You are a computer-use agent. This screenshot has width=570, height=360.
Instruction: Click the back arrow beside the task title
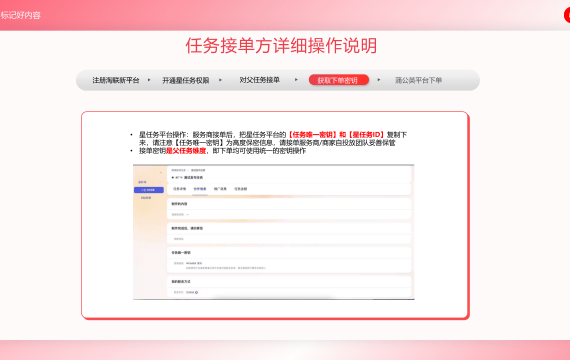click(x=173, y=177)
